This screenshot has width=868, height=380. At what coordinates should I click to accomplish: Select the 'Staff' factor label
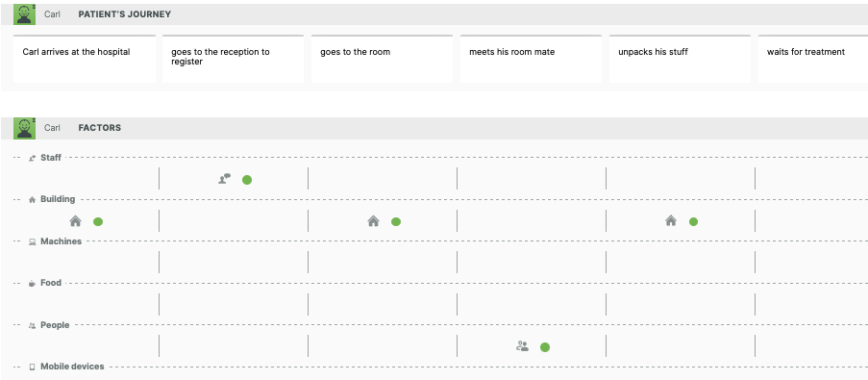[51, 158]
